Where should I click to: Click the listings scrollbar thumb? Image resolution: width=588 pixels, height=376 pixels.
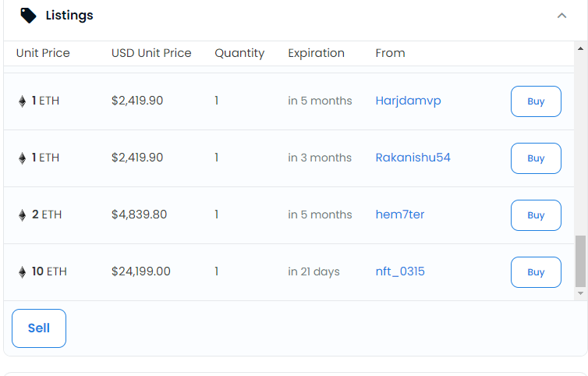point(580,261)
